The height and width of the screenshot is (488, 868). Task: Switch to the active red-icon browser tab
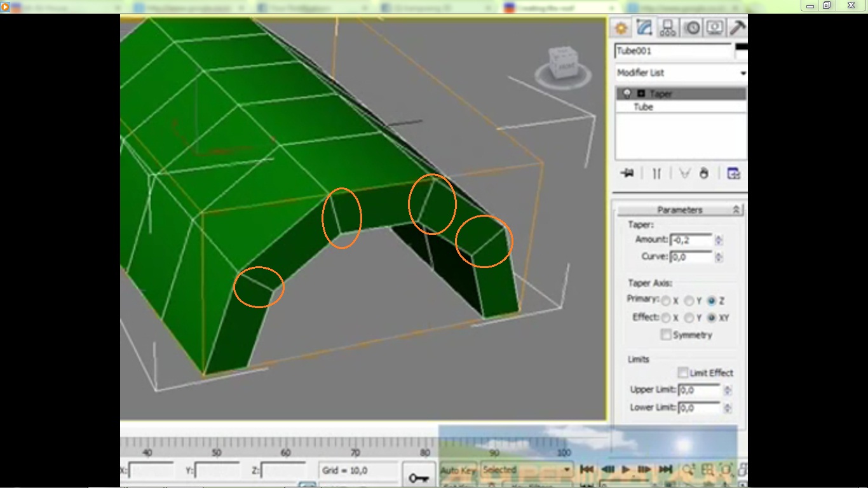click(558, 8)
